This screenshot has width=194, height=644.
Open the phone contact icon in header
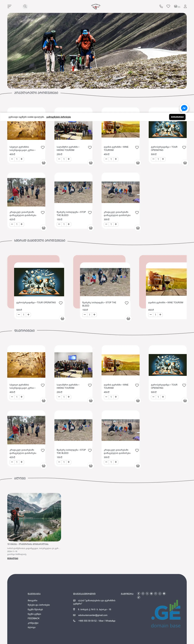(161, 6)
